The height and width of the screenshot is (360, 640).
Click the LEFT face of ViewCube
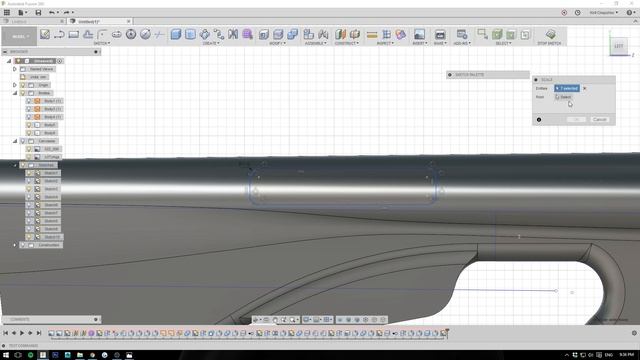[619, 46]
